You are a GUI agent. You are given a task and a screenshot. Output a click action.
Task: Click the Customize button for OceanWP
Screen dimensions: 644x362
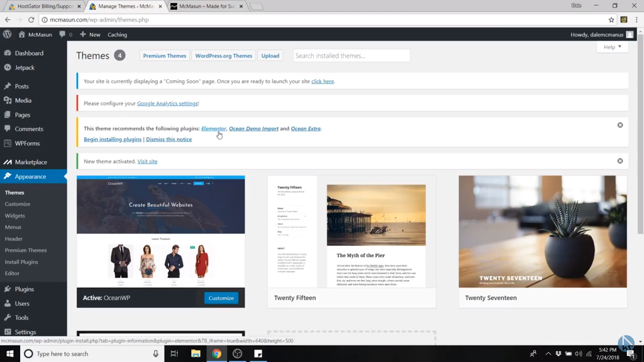coord(221,298)
